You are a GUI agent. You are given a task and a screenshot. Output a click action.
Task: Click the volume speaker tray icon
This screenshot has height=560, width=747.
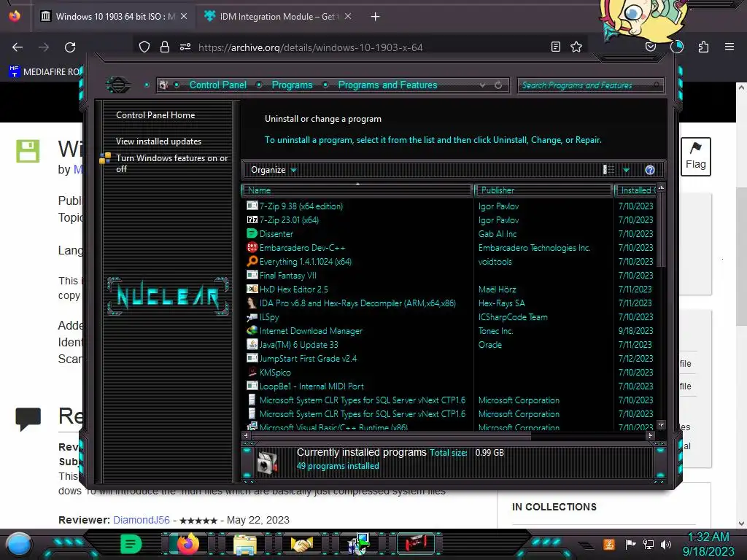[666, 544]
